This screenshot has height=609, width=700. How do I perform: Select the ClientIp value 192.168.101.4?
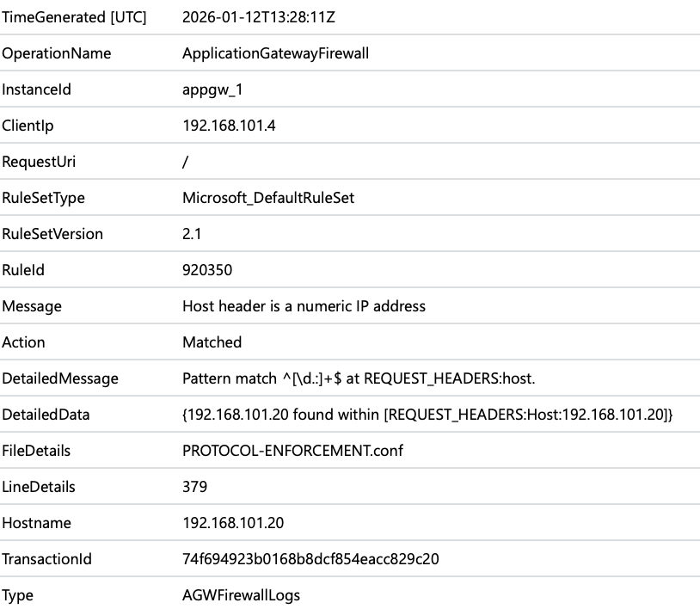(x=229, y=126)
